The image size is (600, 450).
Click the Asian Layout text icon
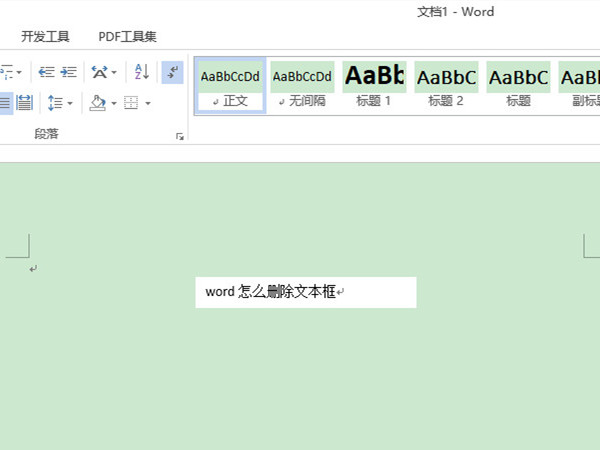(99, 72)
